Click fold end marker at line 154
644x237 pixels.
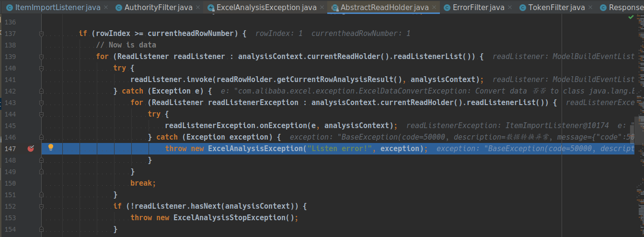(x=42, y=229)
